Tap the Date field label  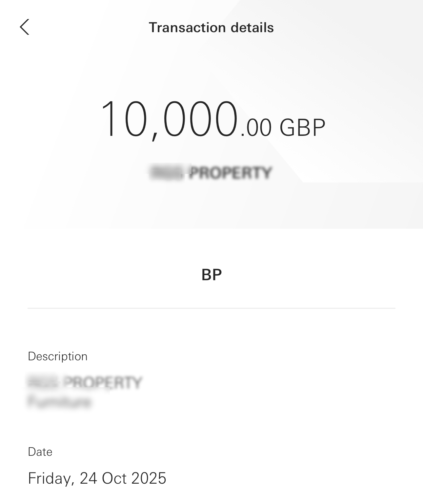tap(40, 452)
